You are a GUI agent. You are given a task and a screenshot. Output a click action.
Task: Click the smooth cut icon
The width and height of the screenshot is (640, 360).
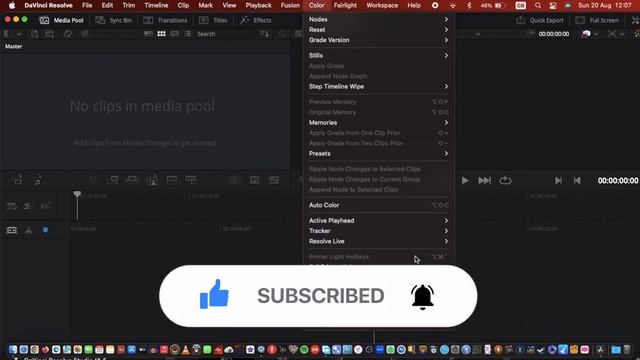pyautogui.click(x=274, y=180)
